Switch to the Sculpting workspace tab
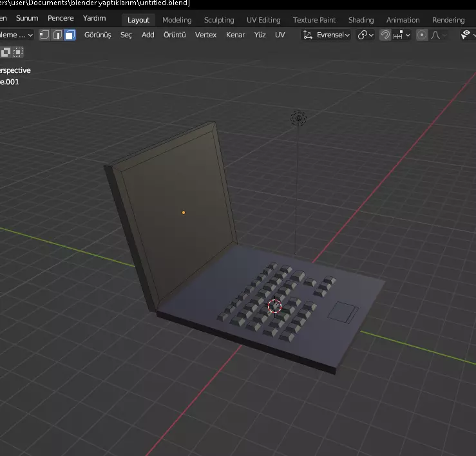Screen dimensions: 476x456 point(219,20)
